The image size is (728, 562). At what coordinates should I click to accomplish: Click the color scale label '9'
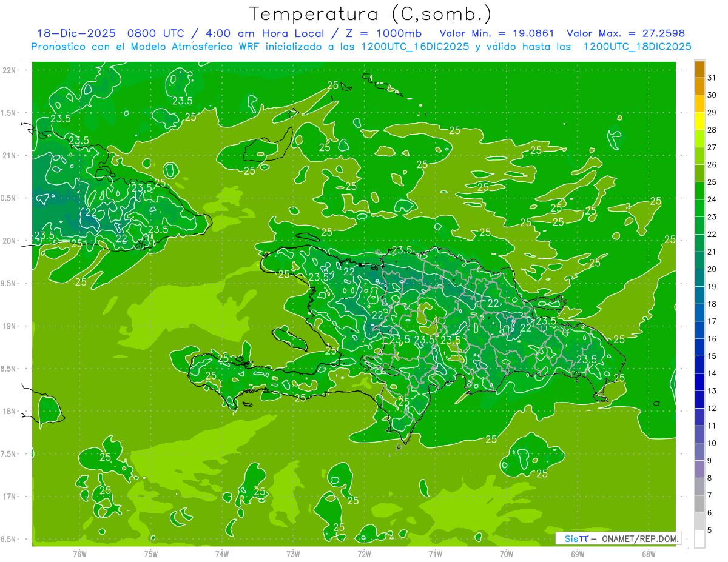tap(710, 461)
